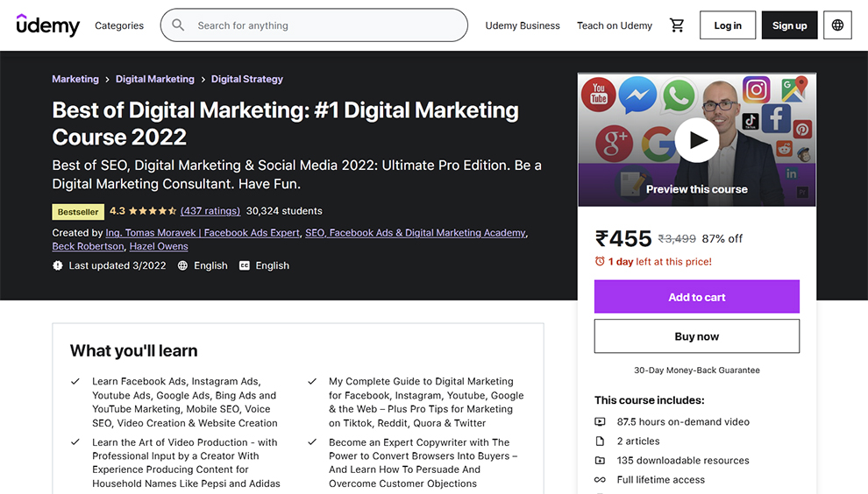
Task: Click '87.5 hours on-demand video' text
Action: tap(683, 421)
